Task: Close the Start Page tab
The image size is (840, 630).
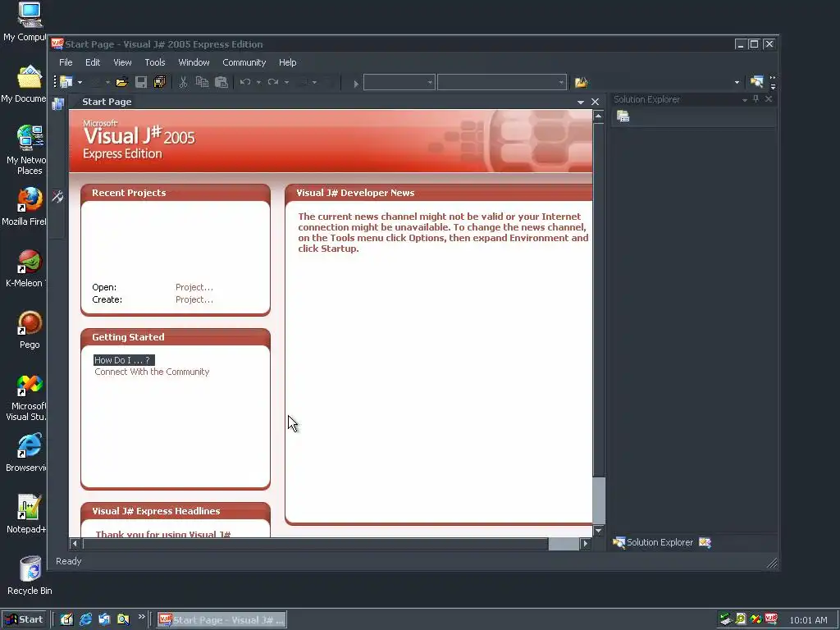Action: point(596,102)
